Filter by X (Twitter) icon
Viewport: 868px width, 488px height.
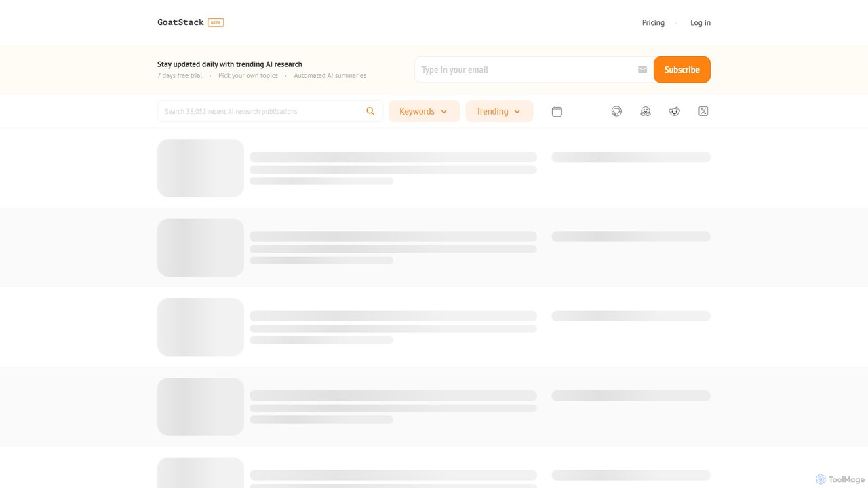tap(703, 111)
